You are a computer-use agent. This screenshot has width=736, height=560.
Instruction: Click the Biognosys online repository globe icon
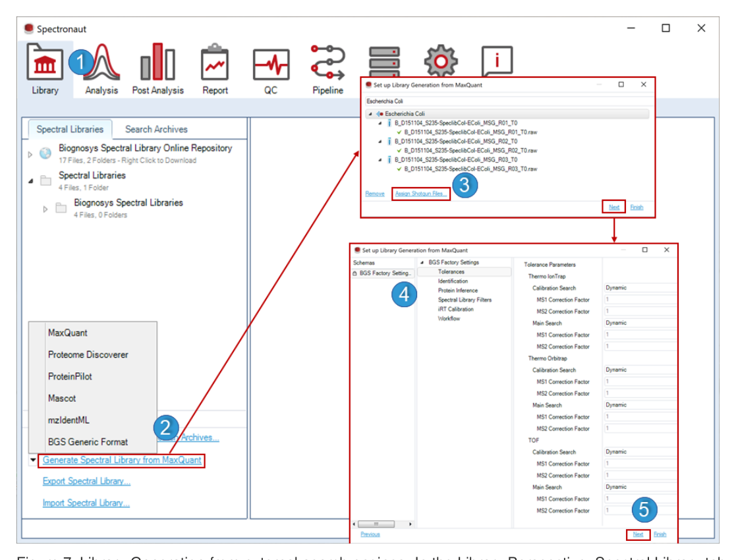click(x=45, y=154)
